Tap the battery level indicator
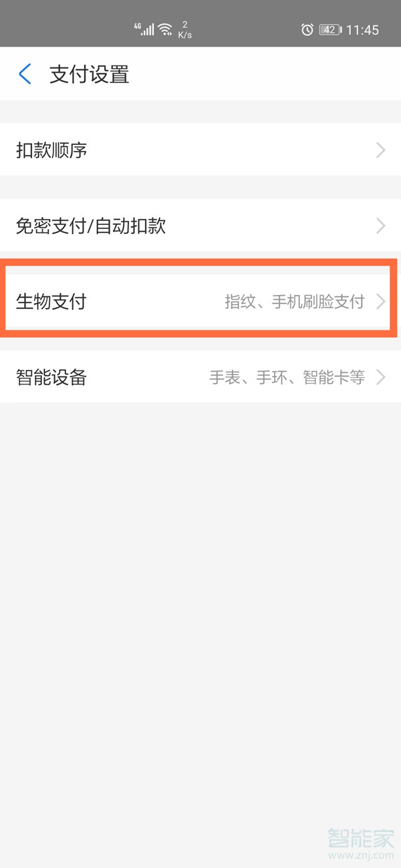This screenshot has width=401, height=868. [x=330, y=29]
